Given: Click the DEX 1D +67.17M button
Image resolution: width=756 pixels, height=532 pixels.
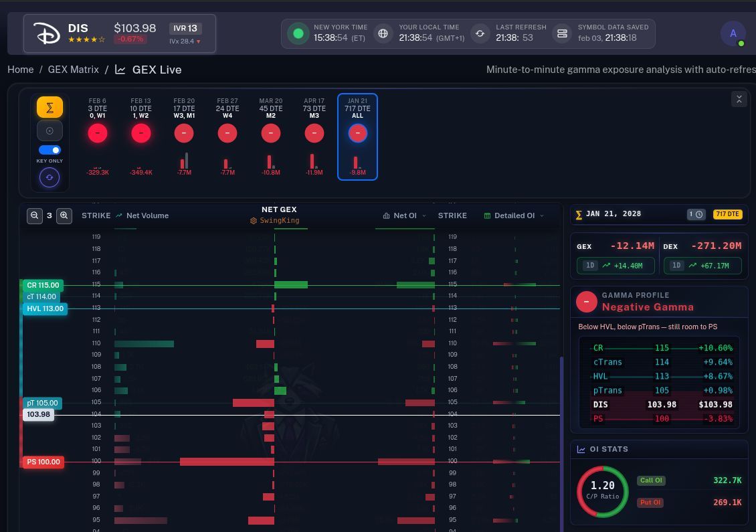Looking at the screenshot, I should pyautogui.click(x=702, y=266).
